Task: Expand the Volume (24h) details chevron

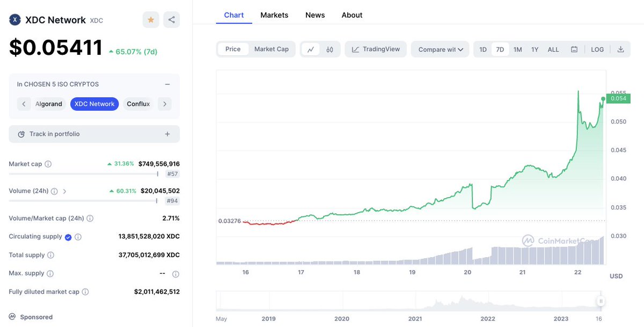Action: (64, 191)
